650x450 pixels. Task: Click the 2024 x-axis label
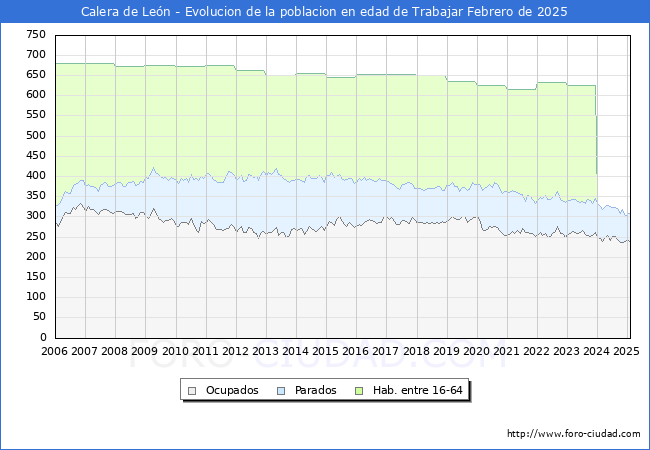pos(597,351)
